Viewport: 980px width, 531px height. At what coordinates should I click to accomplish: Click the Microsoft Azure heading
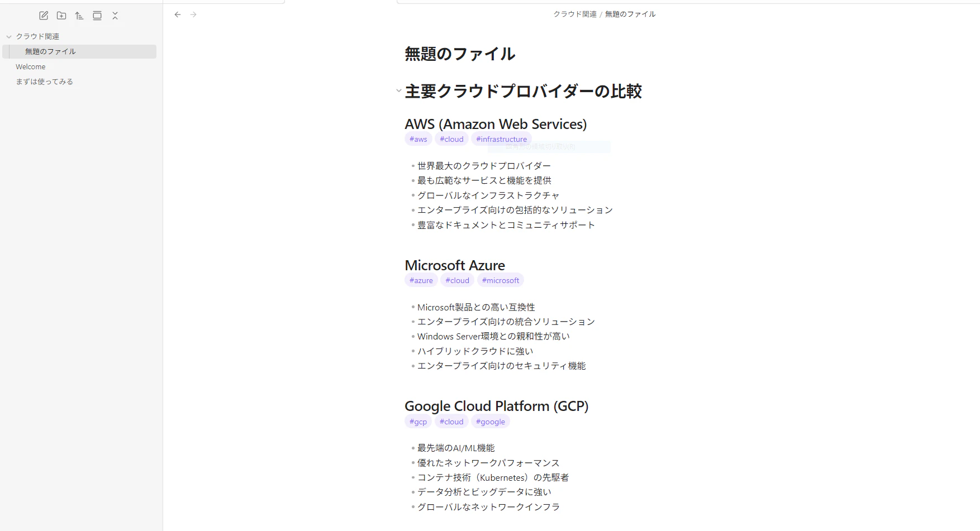455,265
